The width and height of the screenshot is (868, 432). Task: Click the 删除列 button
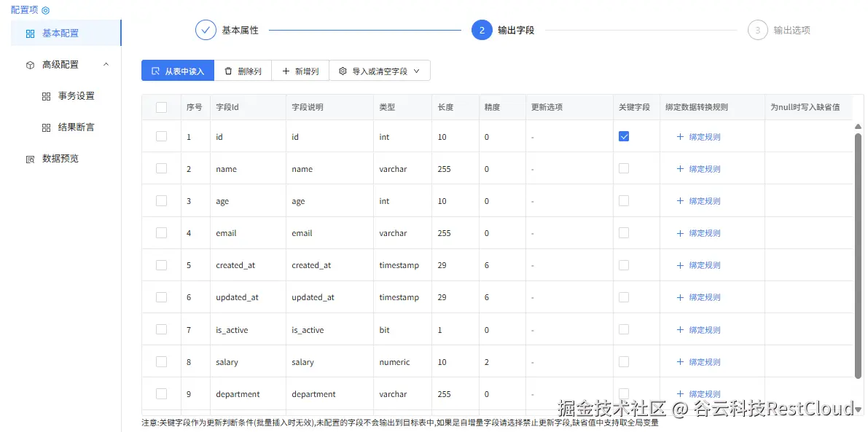(243, 71)
